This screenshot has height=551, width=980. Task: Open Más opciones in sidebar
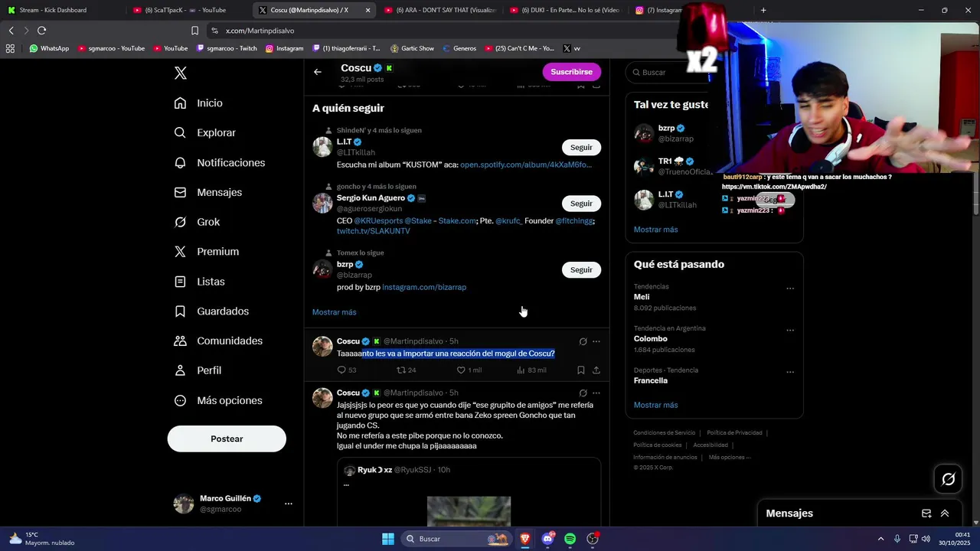pyautogui.click(x=218, y=401)
